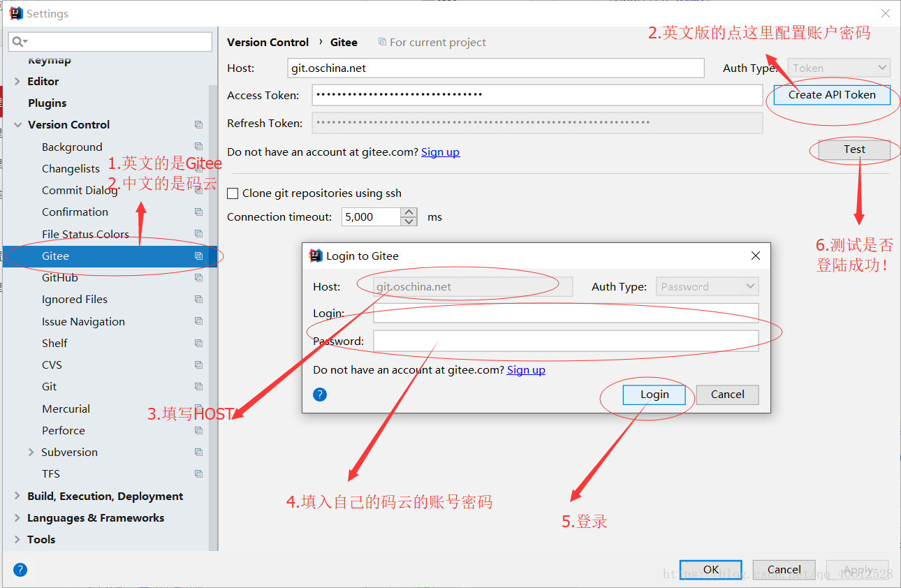901x588 pixels.
Task: Click Cancel in Login to Gitee dialog
Action: [x=728, y=395]
